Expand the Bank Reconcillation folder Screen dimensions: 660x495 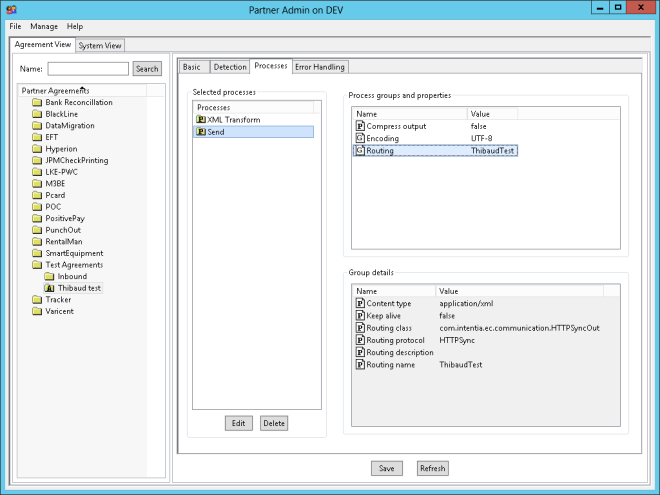coord(37,102)
